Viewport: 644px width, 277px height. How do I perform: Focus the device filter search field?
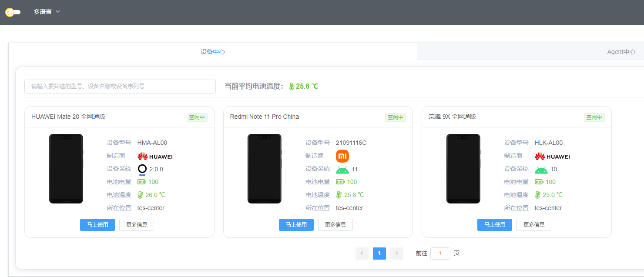coord(120,87)
